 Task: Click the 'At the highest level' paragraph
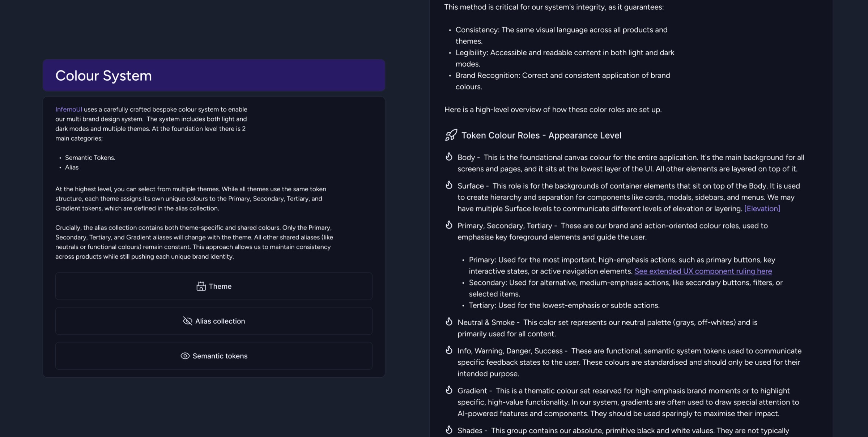tap(191, 199)
